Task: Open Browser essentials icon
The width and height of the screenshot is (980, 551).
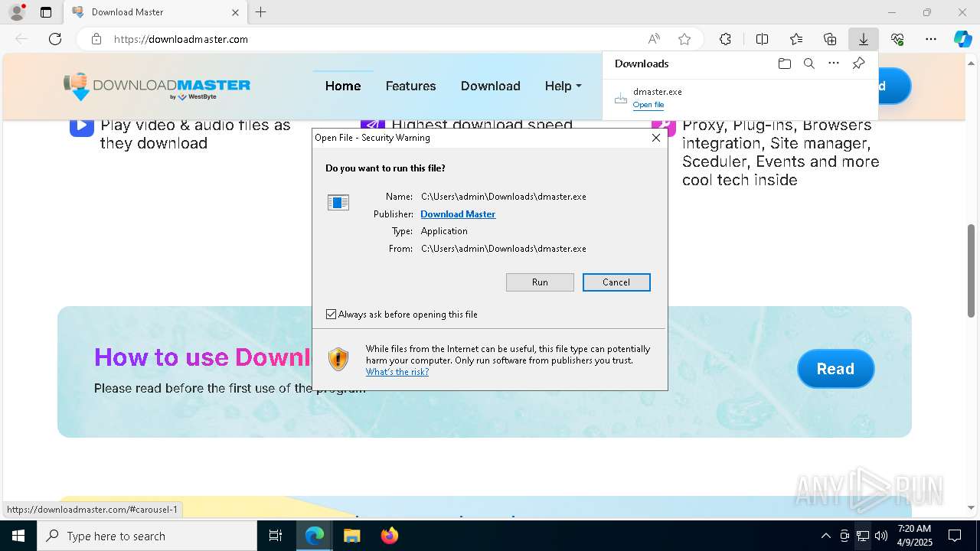Action: pos(897,39)
